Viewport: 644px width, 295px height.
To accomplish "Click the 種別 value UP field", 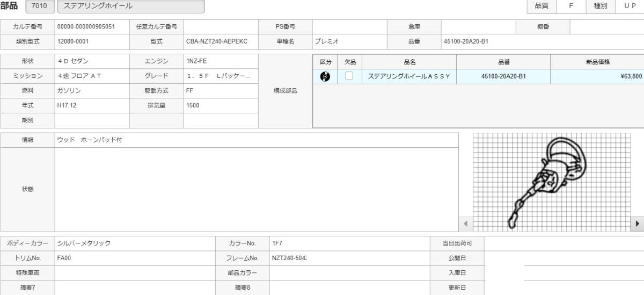I will tap(630, 6).
